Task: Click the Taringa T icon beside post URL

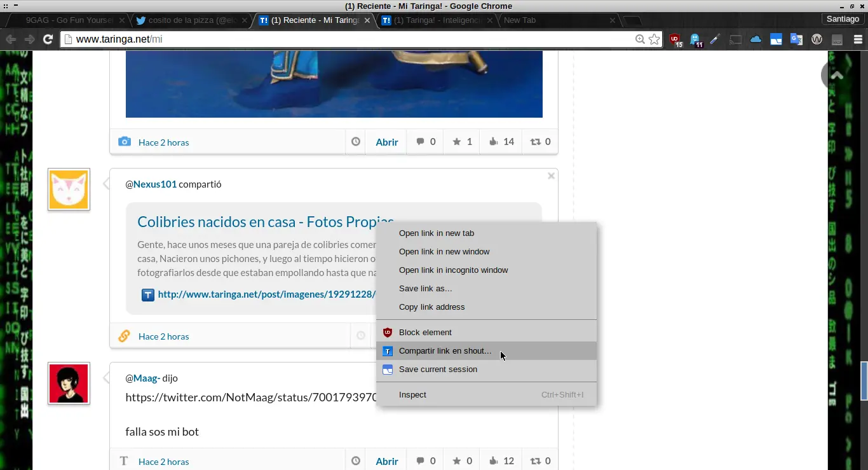Action: click(x=147, y=294)
